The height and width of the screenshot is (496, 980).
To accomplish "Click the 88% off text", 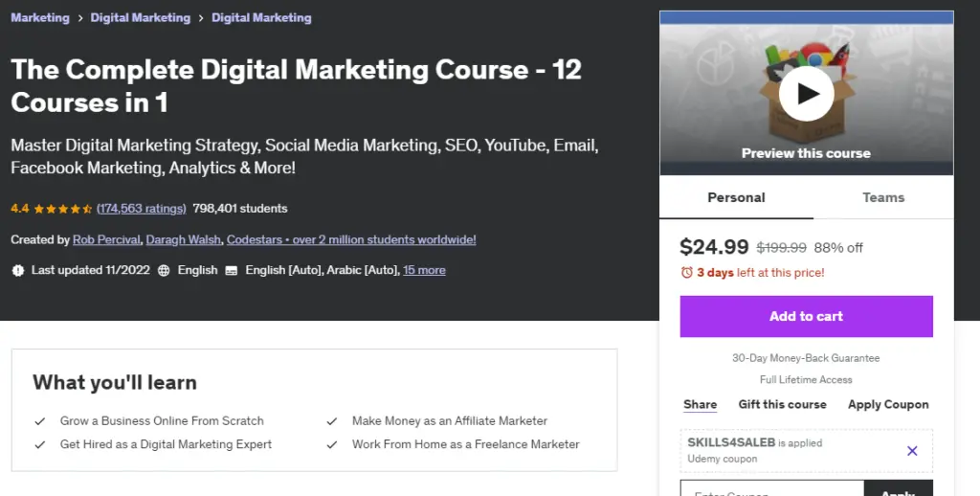I will [x=838, y=248].
